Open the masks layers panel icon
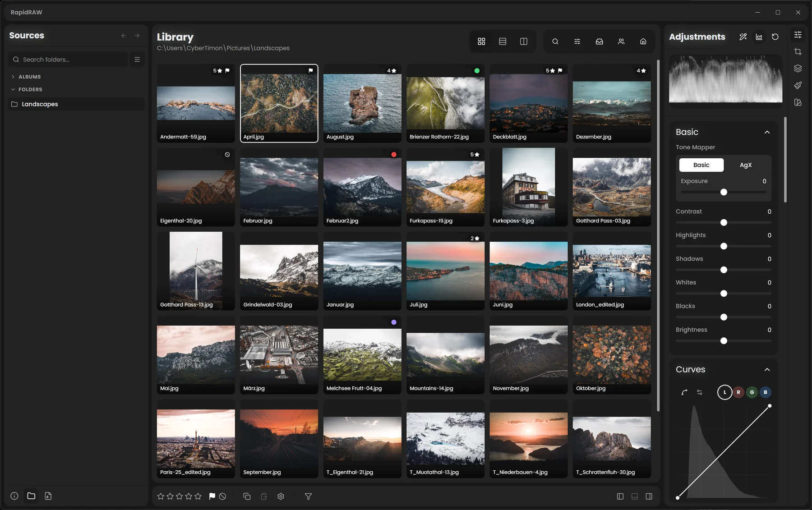 (798, 69)
